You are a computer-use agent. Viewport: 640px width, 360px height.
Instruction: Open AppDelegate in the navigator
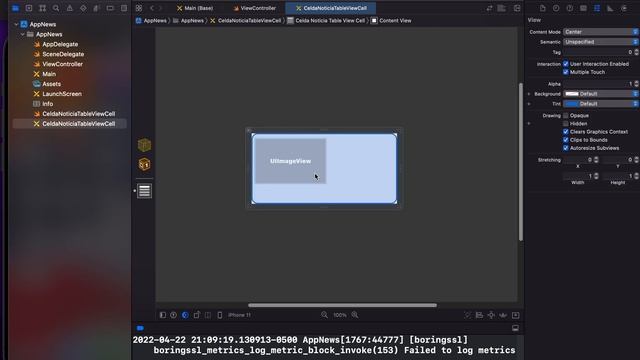(x=60, y=44)
